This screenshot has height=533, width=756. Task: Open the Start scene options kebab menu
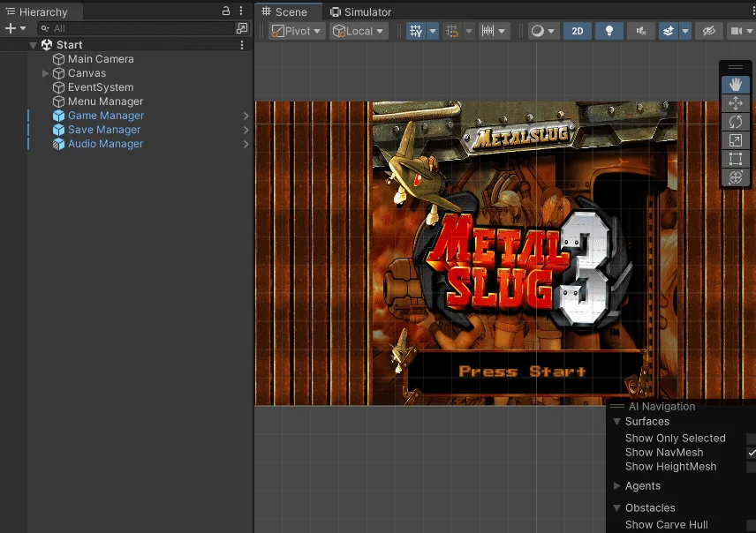pyautogui.click(x=242, y=45)
